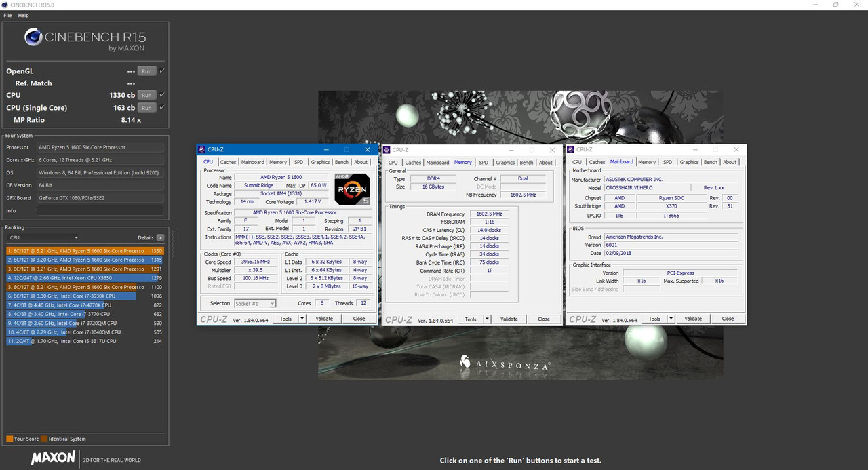Click Tools button in Mainboard window
The height and width of the screenshot is (470, 868).
click(x=654, y=319)
